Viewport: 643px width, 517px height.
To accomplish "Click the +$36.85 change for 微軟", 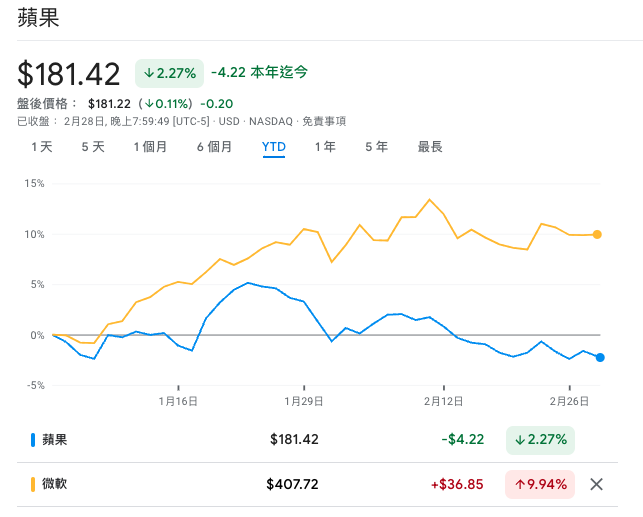I will (x=457, y=484).
